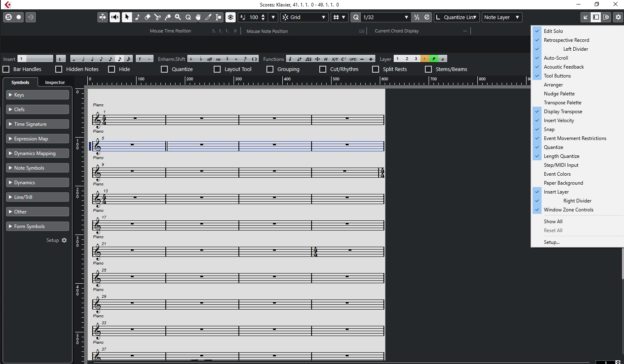This screenshot has width=624, height=364.
Task: Check the Stems/Beams checkbox
Action: coord(429,69)
